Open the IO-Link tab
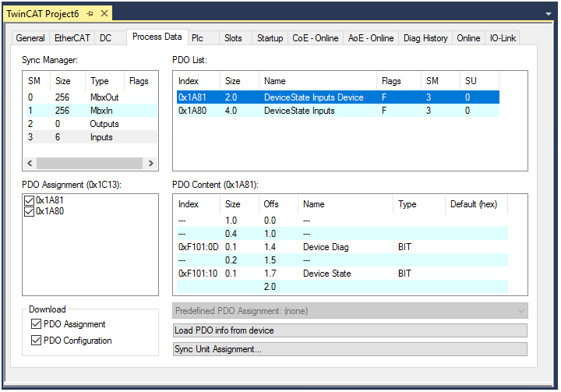 click(x=503, y=38)
